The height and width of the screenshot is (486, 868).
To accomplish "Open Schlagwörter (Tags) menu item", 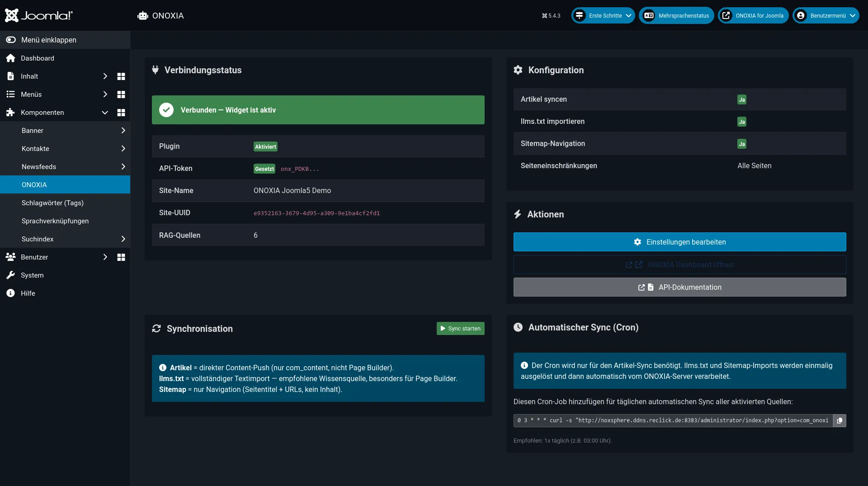I will tap(65, 203).
